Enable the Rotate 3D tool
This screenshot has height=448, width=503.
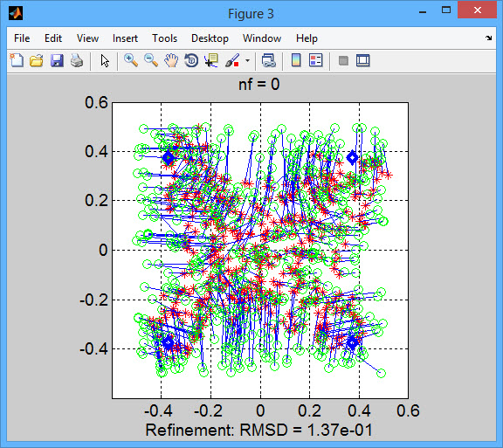pos(191,60)
